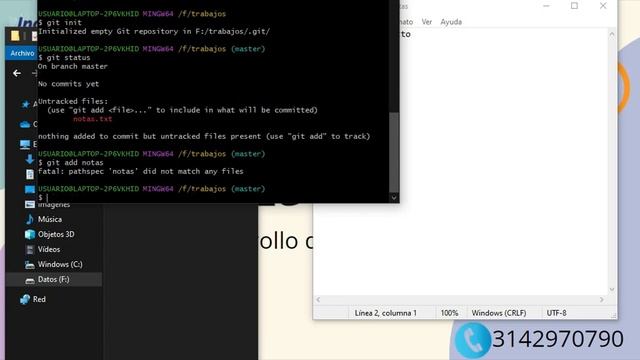
Task: Click Notepad horizontal scrollbar left arrow
Action: tap(318, 300)
